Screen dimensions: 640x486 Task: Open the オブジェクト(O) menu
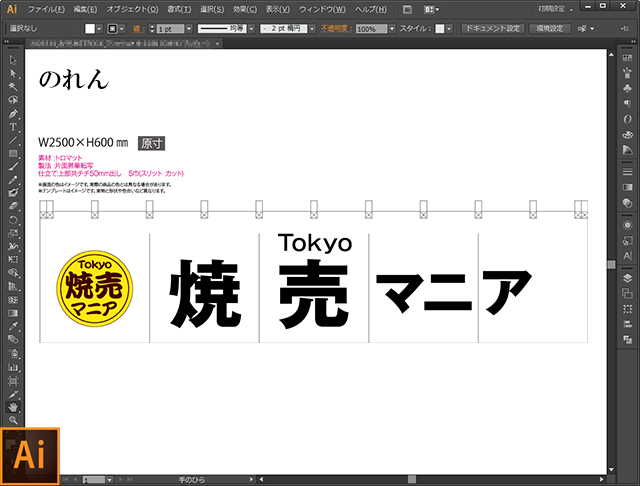click(x=132, y=9)
